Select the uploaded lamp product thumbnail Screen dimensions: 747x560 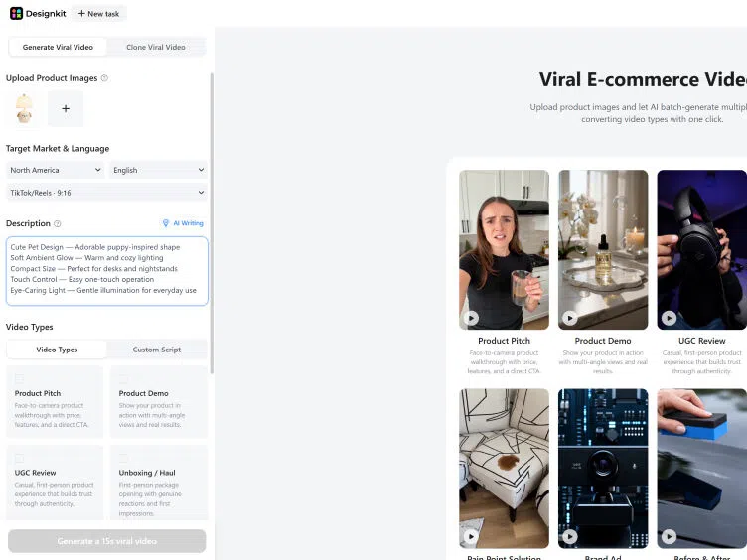coord(24,109)
